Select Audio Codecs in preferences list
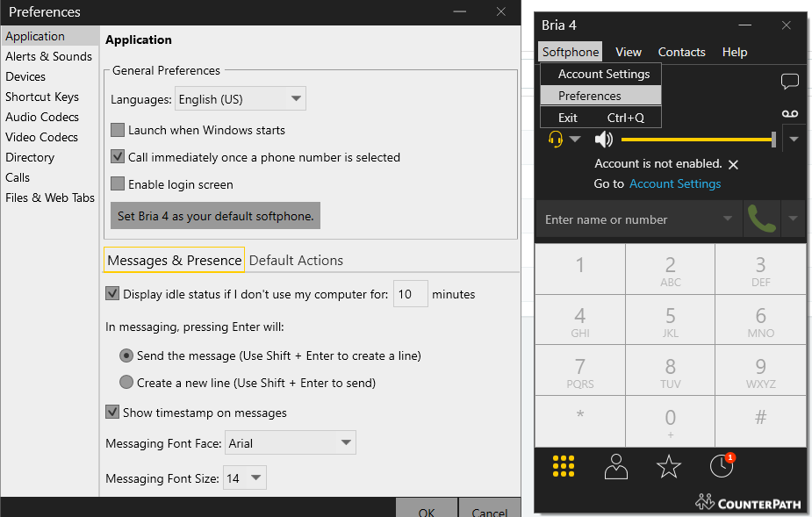This screenshot has width=812, height=517. pos(42,117)
